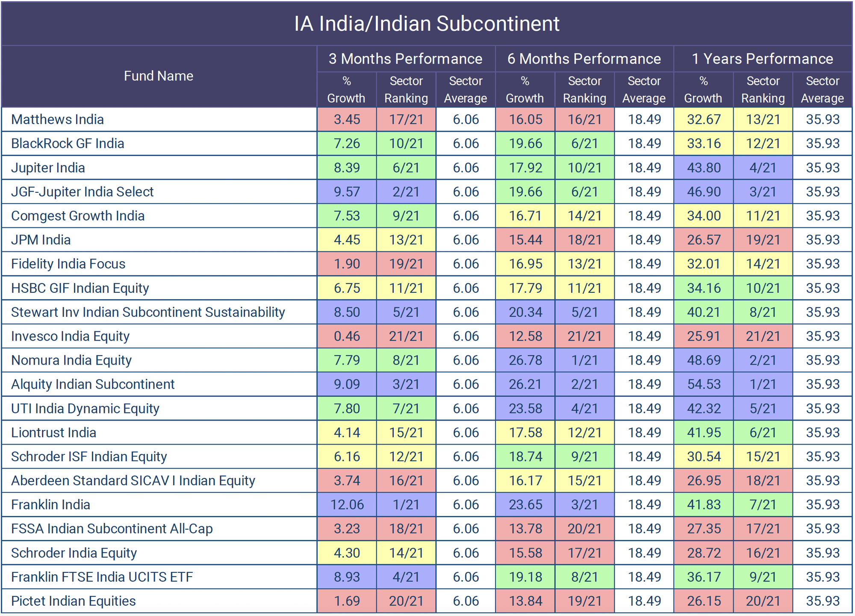Screen dimensions: 855x616
Task: Click Aberdeen Standard 3-month growth 3.74
Action: point(347,480)
